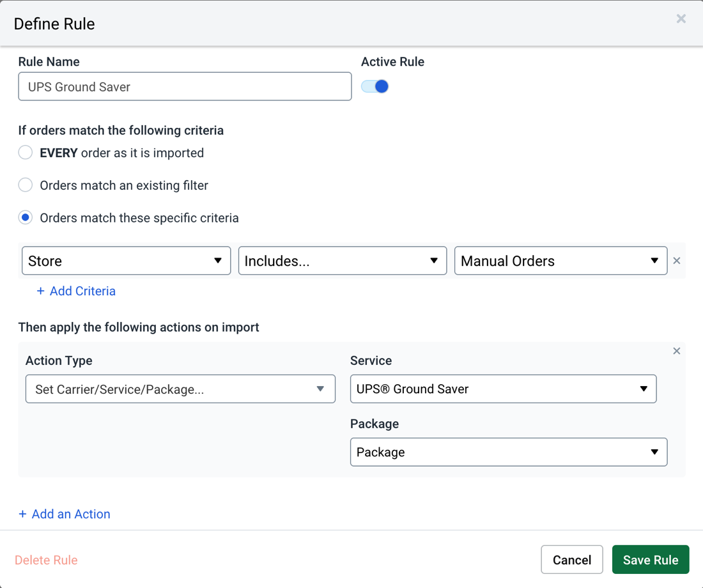703x588 pixels.
Task: Select Orders match an existing filter
Action: (x=26, y=185)
